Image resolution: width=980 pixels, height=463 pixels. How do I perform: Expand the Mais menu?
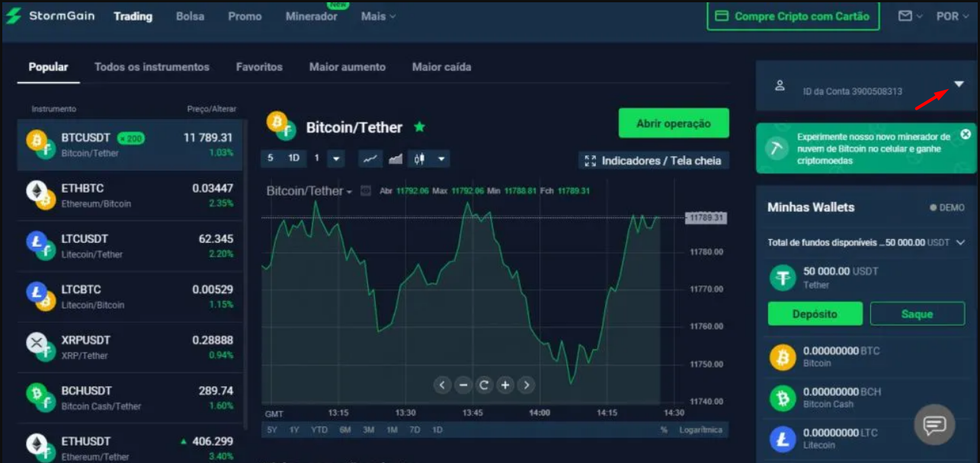[x=378, y=16]
